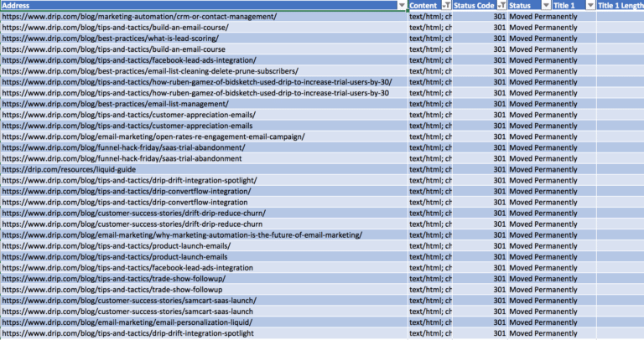This screenshot has height=340, width=644.
Task: Select 301 status code in open-rates-re-engagement row
Action: pyautogui.click(x=480, y=137)
